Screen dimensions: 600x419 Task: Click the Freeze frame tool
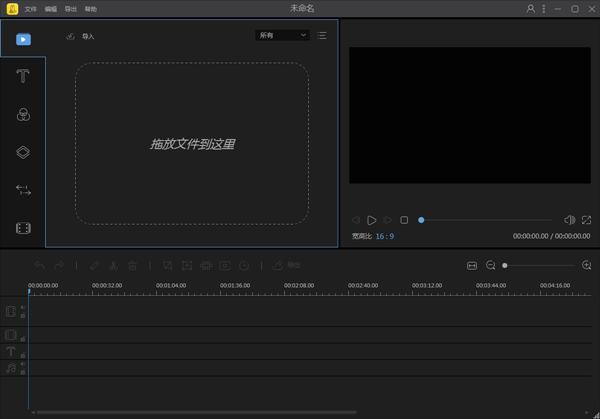tap(225, 265)
